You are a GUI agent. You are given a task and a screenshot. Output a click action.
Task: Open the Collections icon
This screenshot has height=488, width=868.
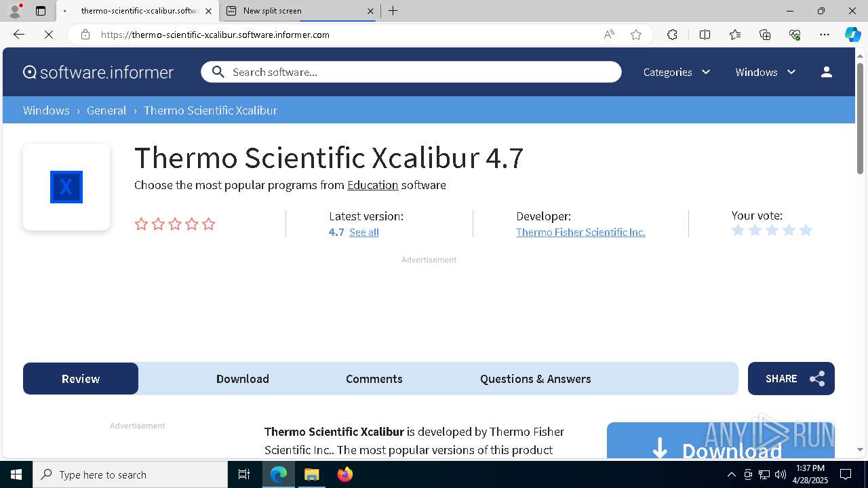(x=765, y=35)
